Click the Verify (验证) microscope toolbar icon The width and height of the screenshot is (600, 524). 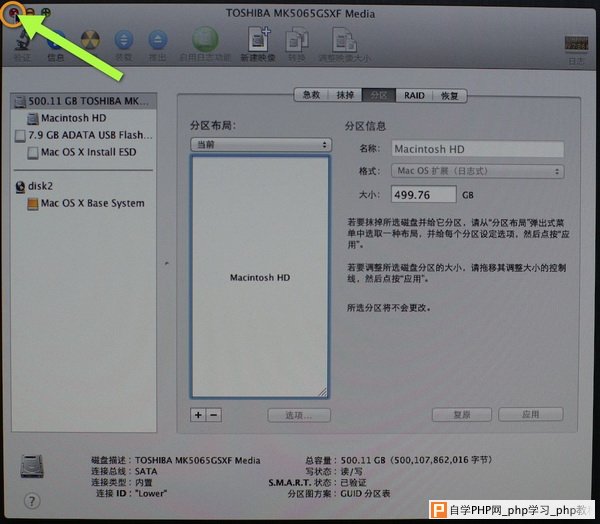[x=22, y=41]
